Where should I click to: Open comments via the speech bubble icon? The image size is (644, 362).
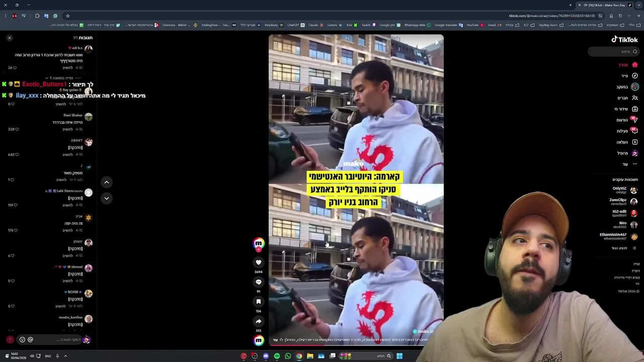[x=259, y=282]
